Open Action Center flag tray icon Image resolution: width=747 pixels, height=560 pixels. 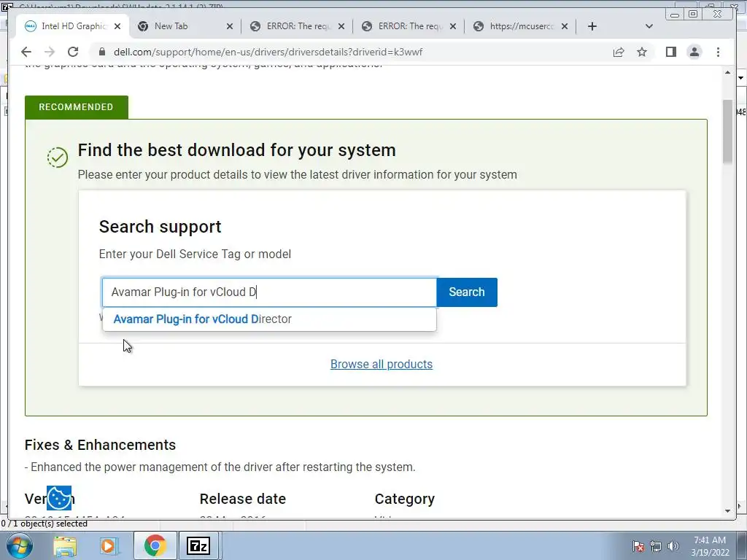click(x=638, y=546)
